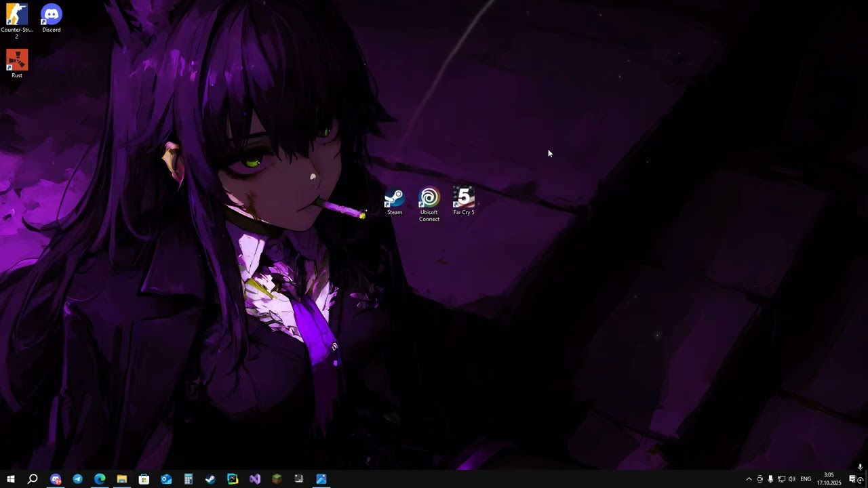Image resolution: width=868 pixels, height=488 pixels.
Task: Open Discord from the taskbar
Action: point(56,479)
